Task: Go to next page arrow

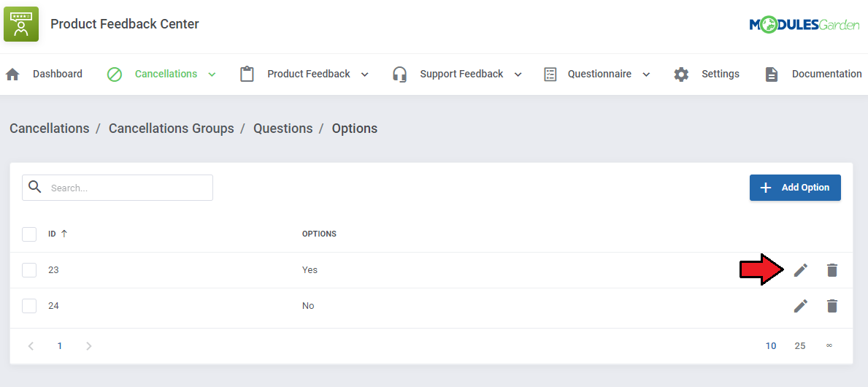Action: 88,346
